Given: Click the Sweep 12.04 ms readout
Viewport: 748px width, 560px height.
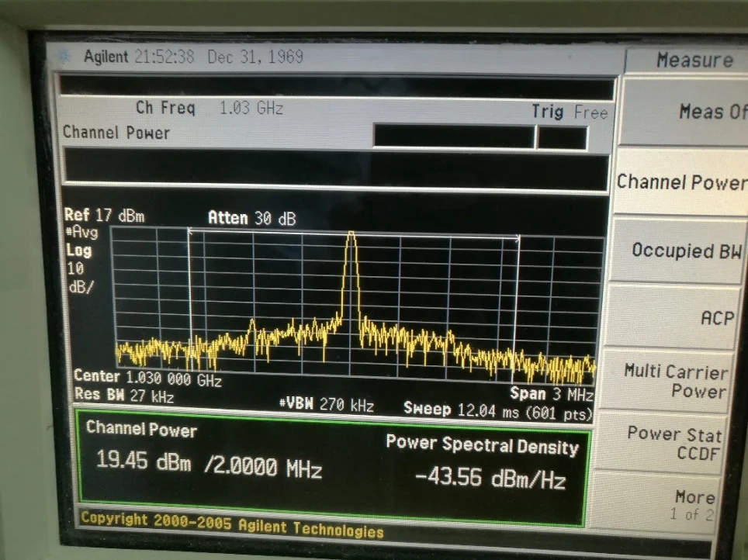Looking at the screenshot, I should 497,410.
